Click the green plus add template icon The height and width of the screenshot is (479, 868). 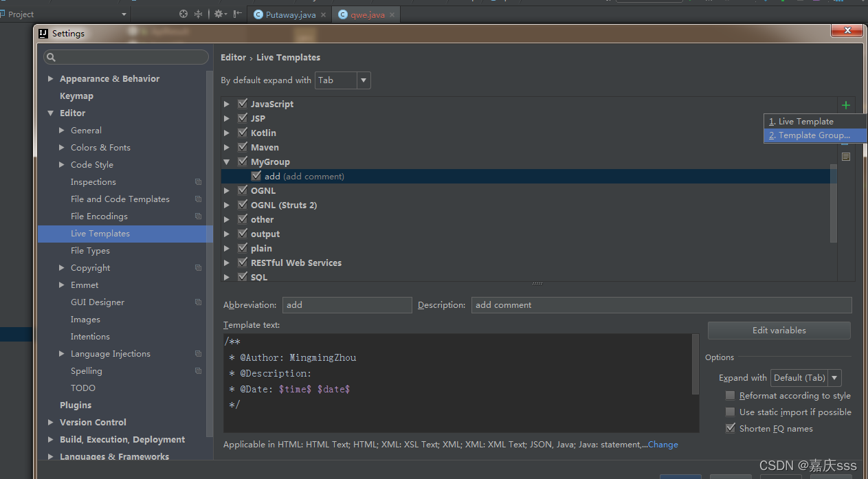pos(846,105)
